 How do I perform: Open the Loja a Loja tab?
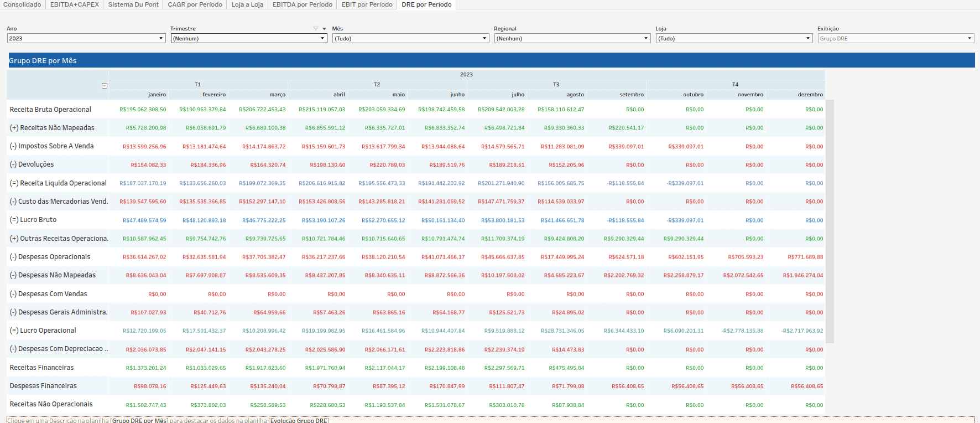click(247, 4)
